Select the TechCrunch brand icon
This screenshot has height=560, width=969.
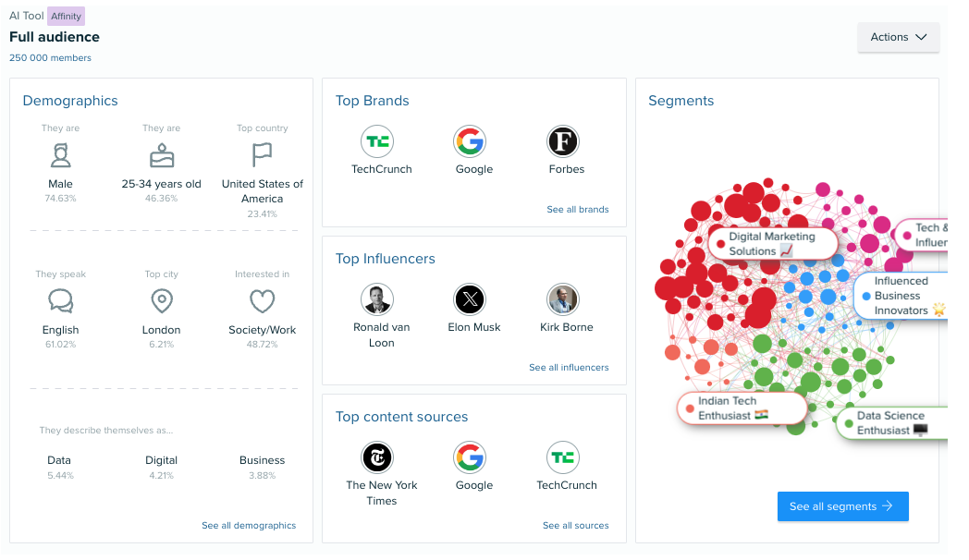[x=380, y=141]
